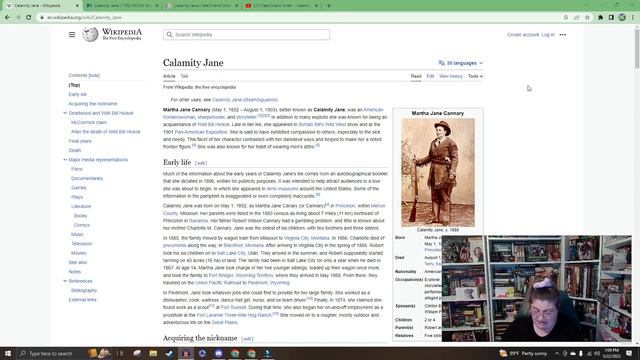
Task: Collapse Major media representations section
Action: point(65,160)
